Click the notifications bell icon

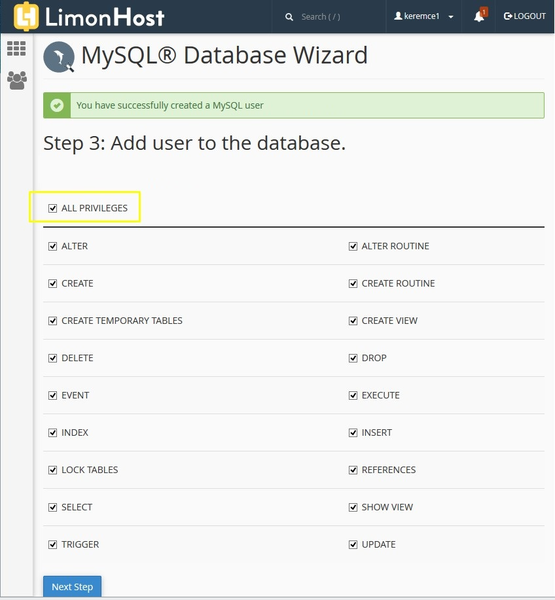point(479,16)
